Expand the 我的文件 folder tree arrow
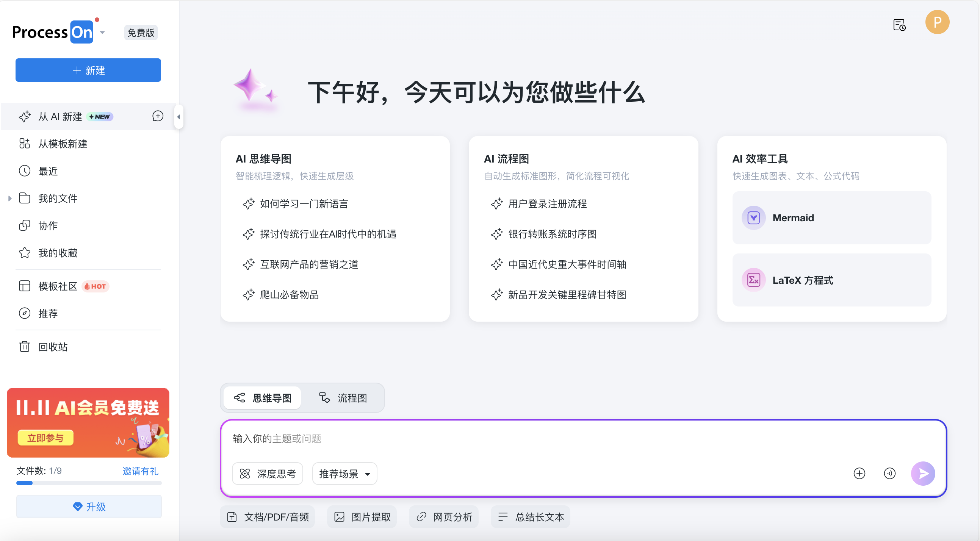 tap(10, 198)
